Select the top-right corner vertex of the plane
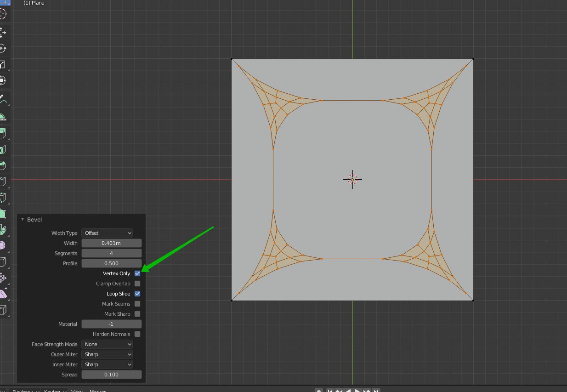This screenshot has width=567, height=392. pos(473,59)
